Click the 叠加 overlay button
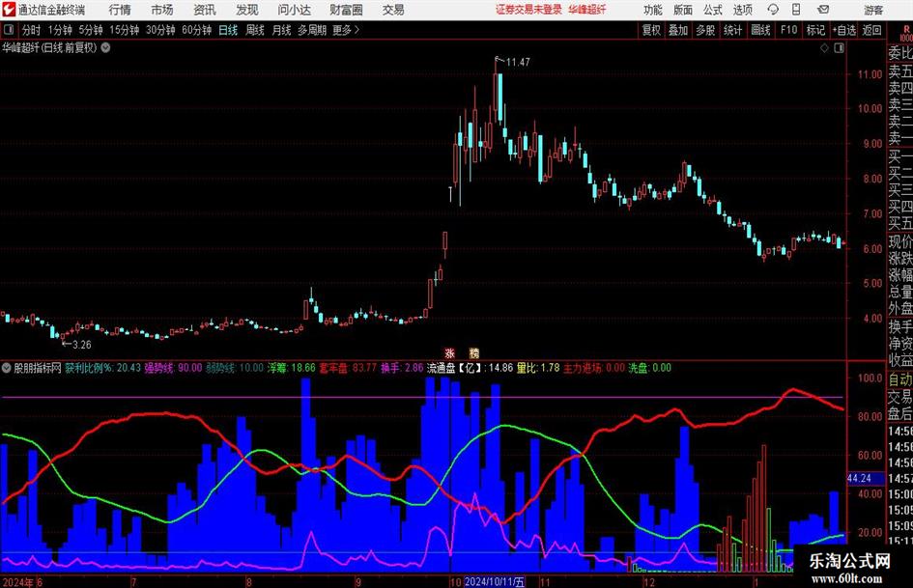Screen dimensions: 913x588 (678, 30)
